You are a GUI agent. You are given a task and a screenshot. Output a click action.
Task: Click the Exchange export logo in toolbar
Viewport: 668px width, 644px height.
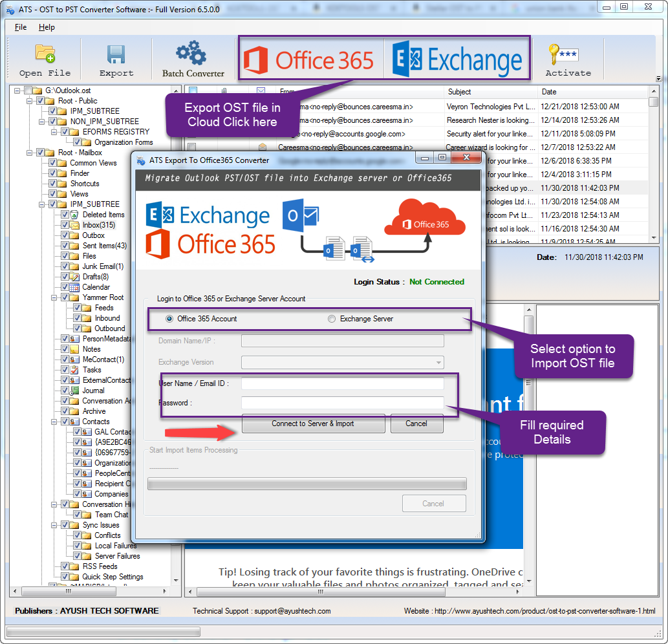click(457, 59)
